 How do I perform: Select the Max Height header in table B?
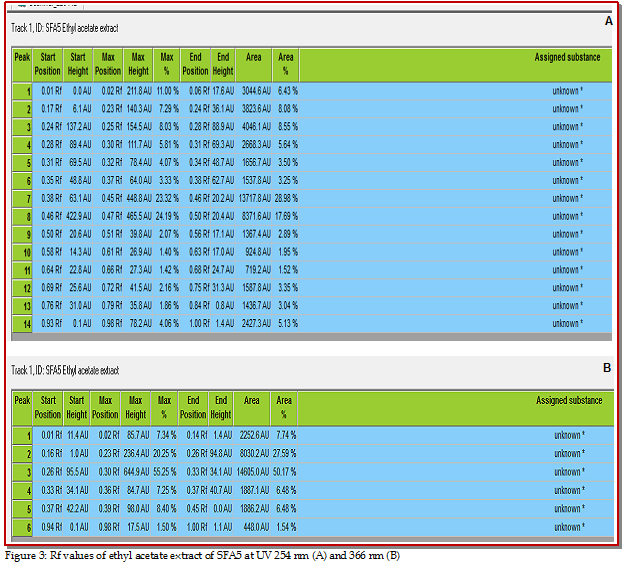[136, 407]
